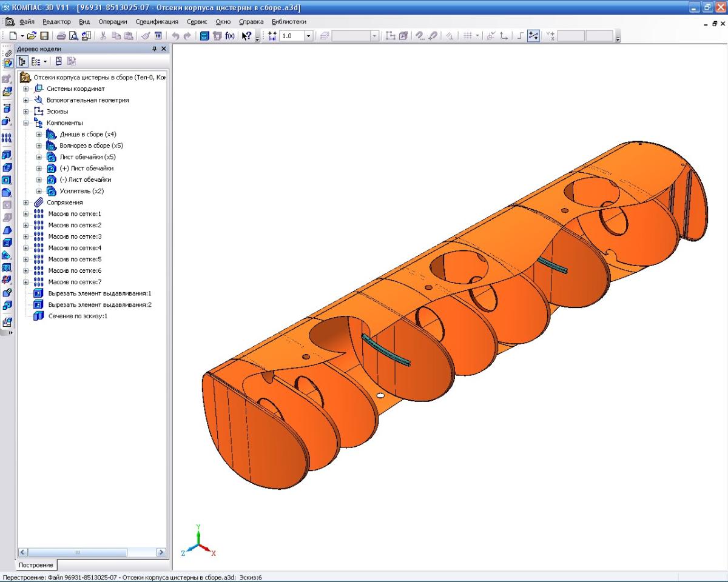Screen dimensions: 728x582
Task: Click the f(x) variables icon
Action: tap(230, 36)
